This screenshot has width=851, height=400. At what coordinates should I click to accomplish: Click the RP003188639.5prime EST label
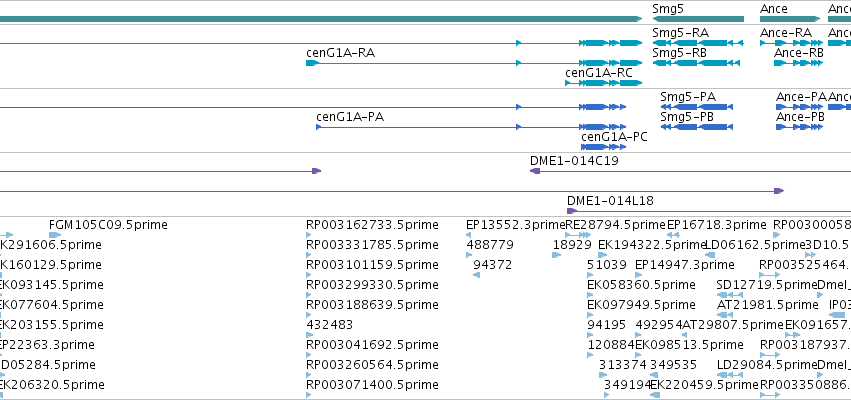click(x=372, y=305)
